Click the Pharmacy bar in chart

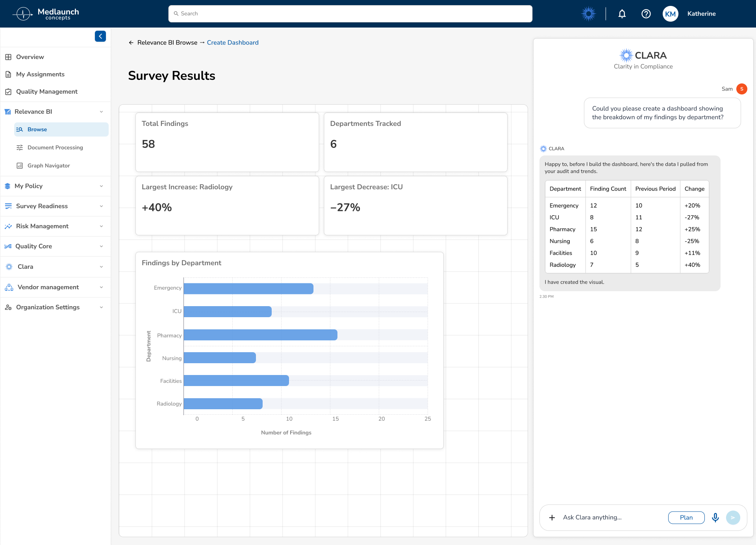click(x=261, y=335)
